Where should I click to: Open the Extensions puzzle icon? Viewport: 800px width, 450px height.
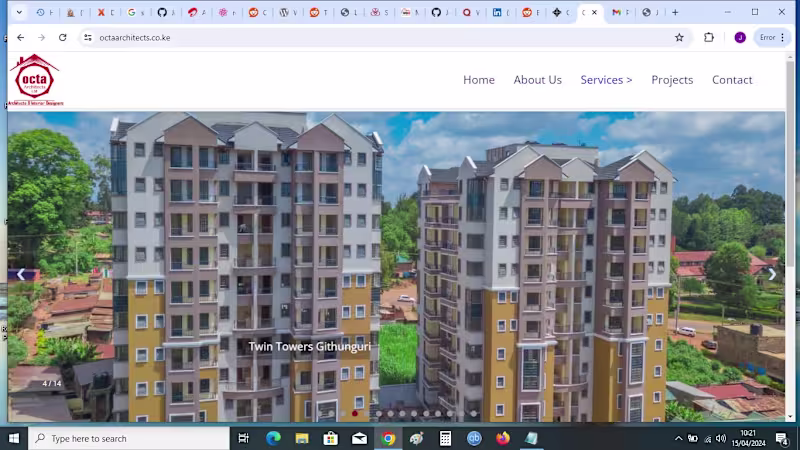point(709,37)
